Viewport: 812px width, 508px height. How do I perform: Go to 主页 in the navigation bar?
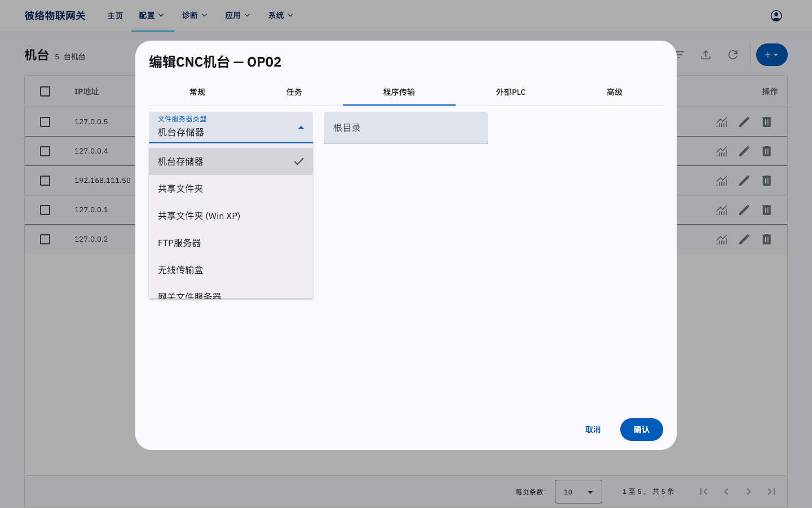[115, 16]
